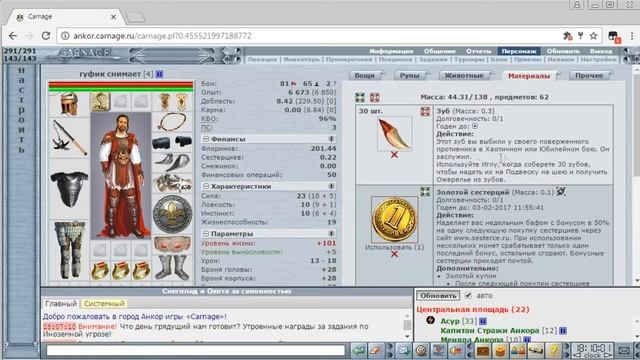Click Выход to log out
640x360 pixels.
pyautogui.click(x=601, y=51)
